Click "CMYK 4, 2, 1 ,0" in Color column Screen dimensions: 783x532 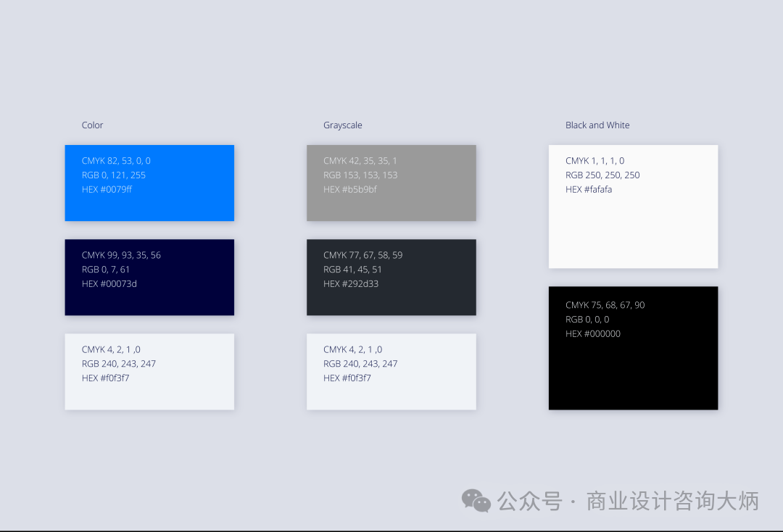pos(111,349)
